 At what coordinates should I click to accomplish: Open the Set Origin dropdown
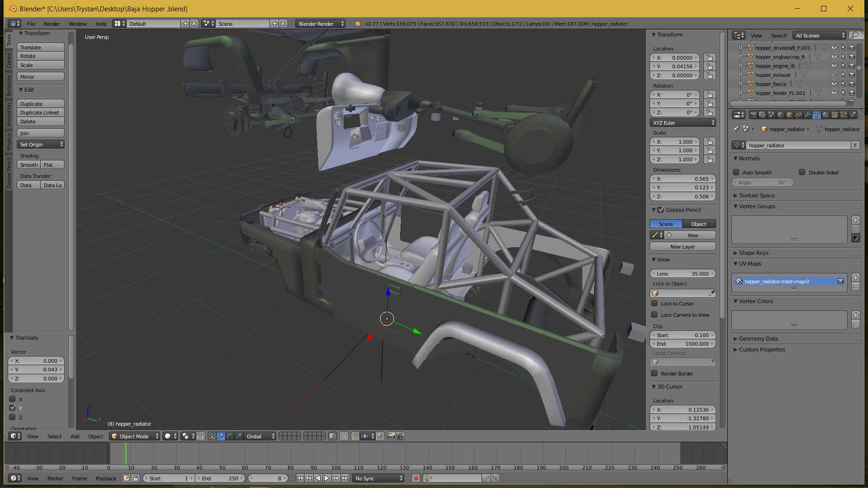[x=41, y=144]
